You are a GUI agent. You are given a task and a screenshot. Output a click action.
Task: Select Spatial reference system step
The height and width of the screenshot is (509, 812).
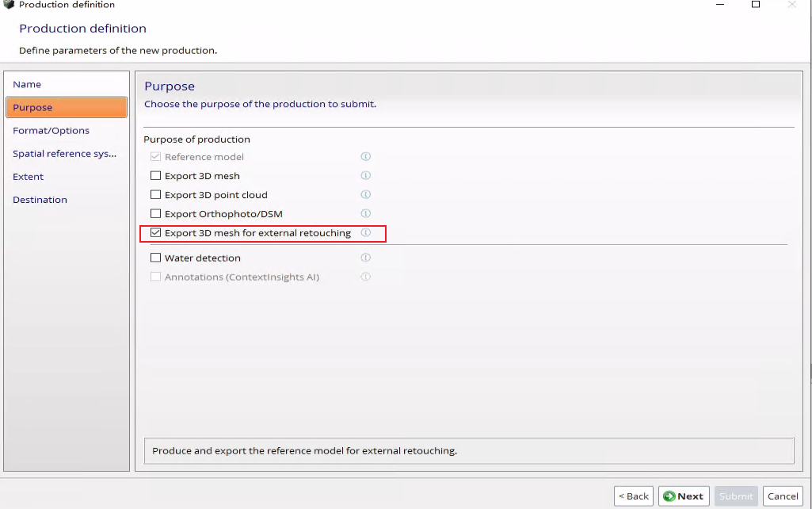point(64,154)
